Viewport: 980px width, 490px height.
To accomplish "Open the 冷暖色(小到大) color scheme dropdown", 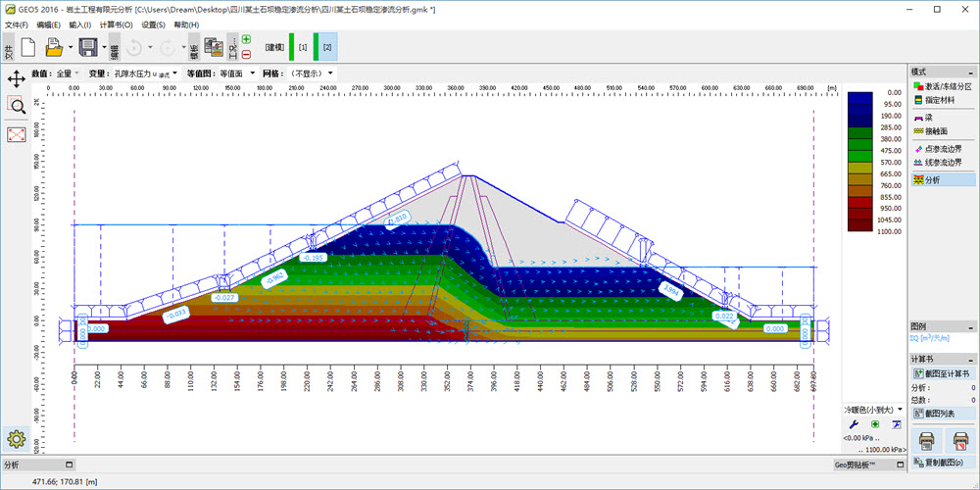I will 874,410.
